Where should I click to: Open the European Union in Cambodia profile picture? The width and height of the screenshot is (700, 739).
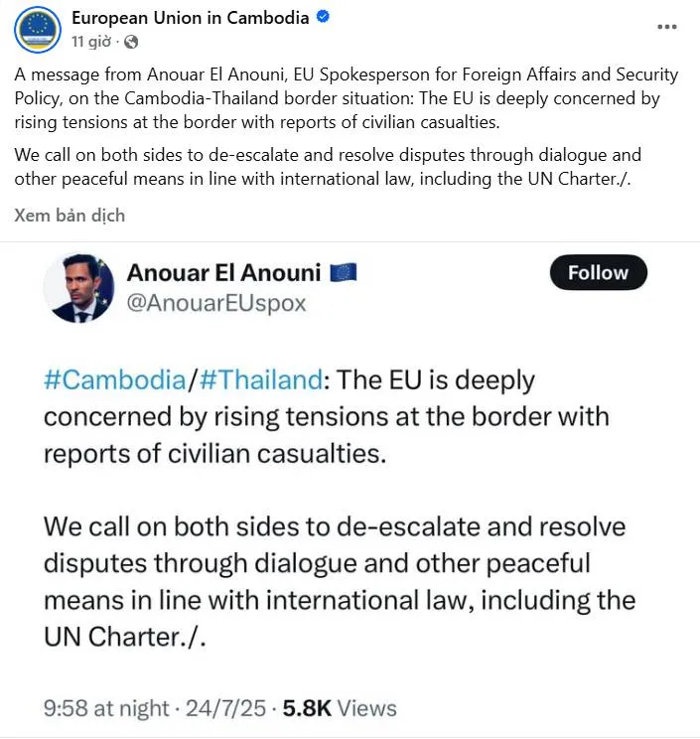(38, 29)
